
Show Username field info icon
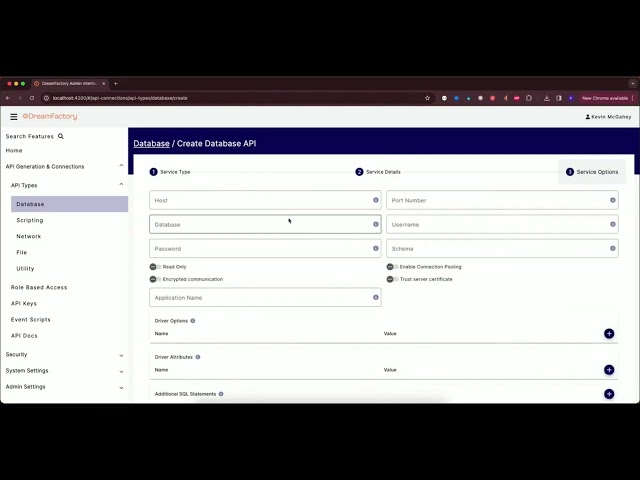click(613, 224)
